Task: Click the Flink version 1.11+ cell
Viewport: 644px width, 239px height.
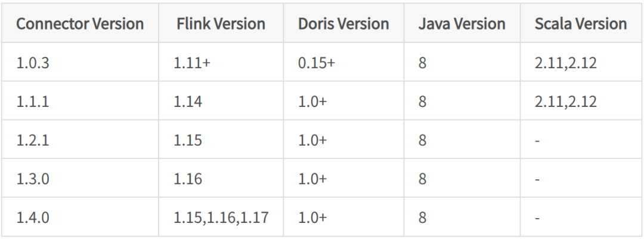Action: (x=192, y=63)
